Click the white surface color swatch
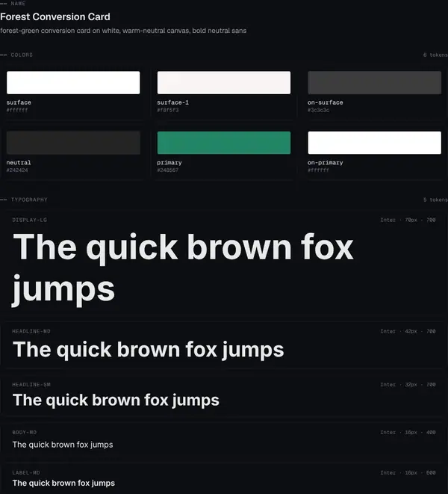 point(73,82)
